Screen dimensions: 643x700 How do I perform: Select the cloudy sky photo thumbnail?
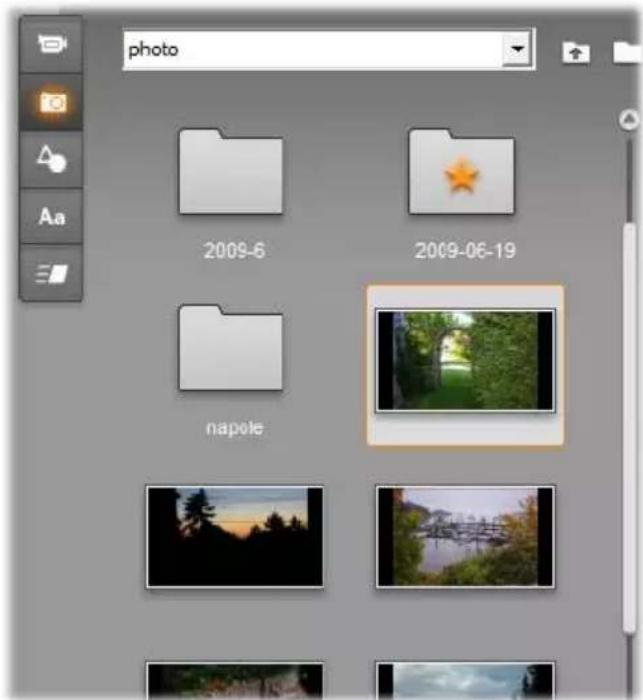tap(465, 681)
